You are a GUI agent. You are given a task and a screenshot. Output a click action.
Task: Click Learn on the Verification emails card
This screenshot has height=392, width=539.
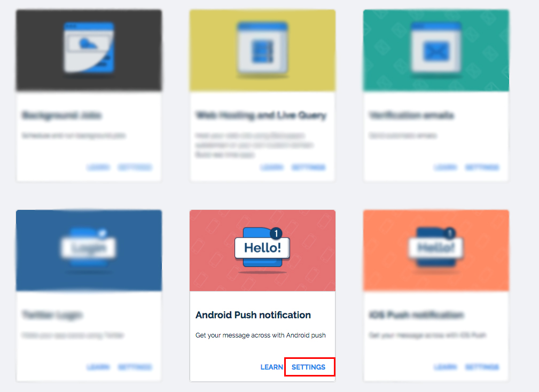[446, 167]
